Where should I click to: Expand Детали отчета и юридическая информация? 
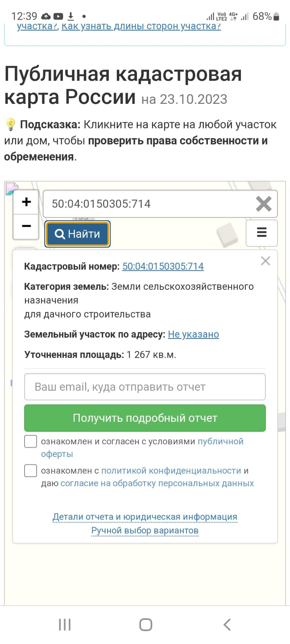[145, 517]
